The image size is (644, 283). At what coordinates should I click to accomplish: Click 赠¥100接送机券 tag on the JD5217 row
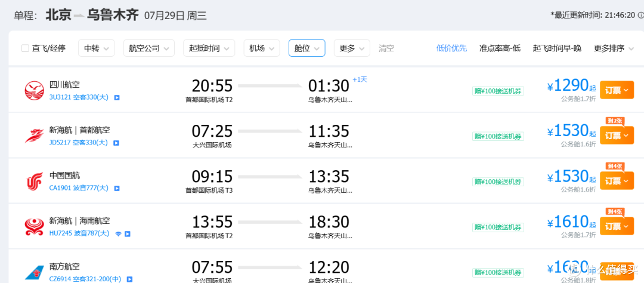498,136
